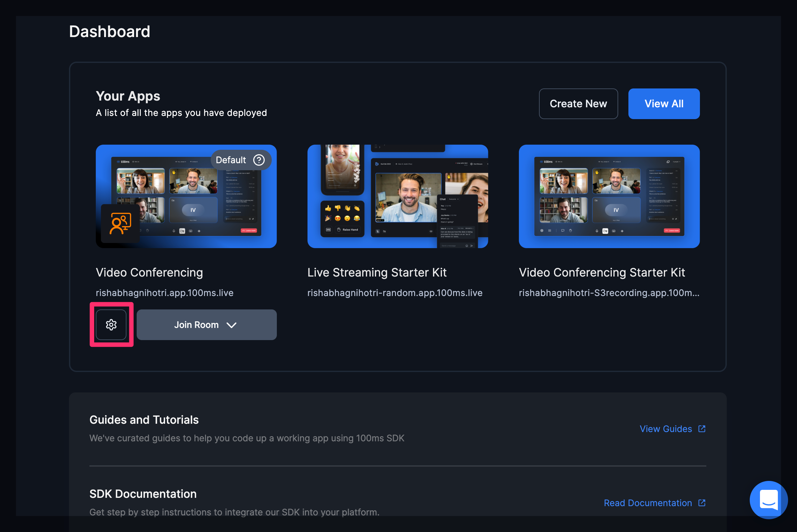
Task: Open rishabhagnihotri-random.app.100ms.live URL
Action: (x=395, y=293)
